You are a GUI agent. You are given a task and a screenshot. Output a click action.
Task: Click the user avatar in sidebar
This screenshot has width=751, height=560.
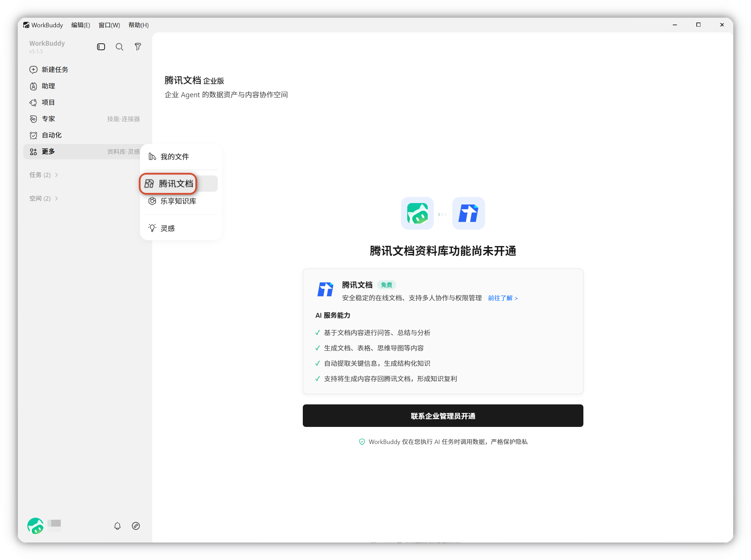click(36, 526)
